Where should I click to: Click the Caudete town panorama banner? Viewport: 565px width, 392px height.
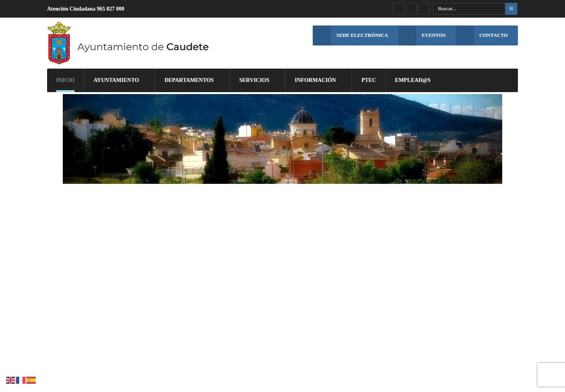[x=282, y=139]
